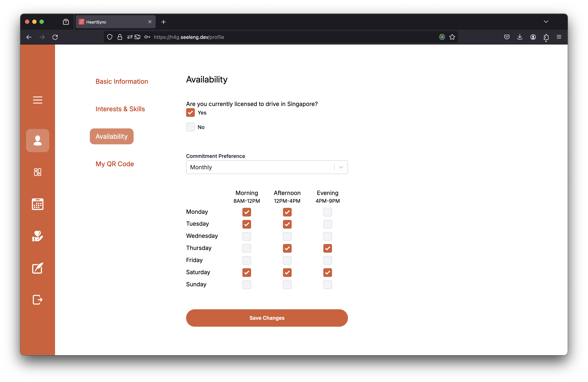Open the calendar icon in sidebar
The height and width of the screenshot is (382, 588).
tap(37, 204)
